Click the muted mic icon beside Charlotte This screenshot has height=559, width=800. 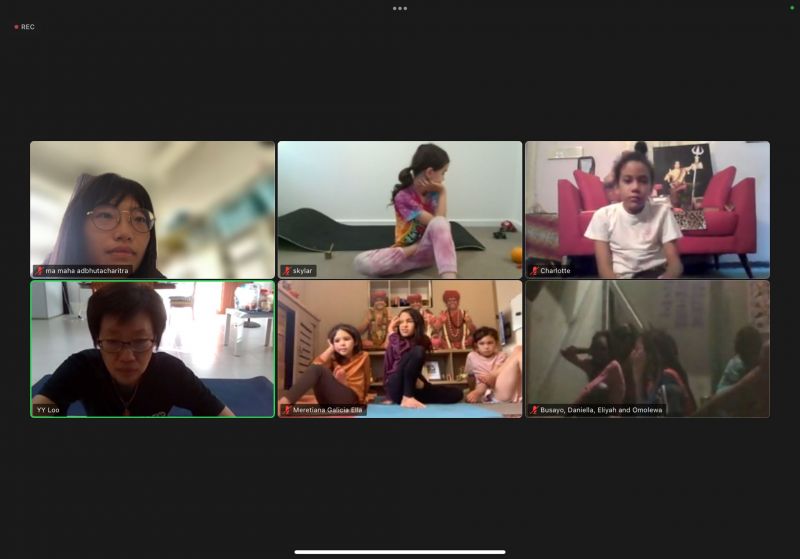coord(534,271)
